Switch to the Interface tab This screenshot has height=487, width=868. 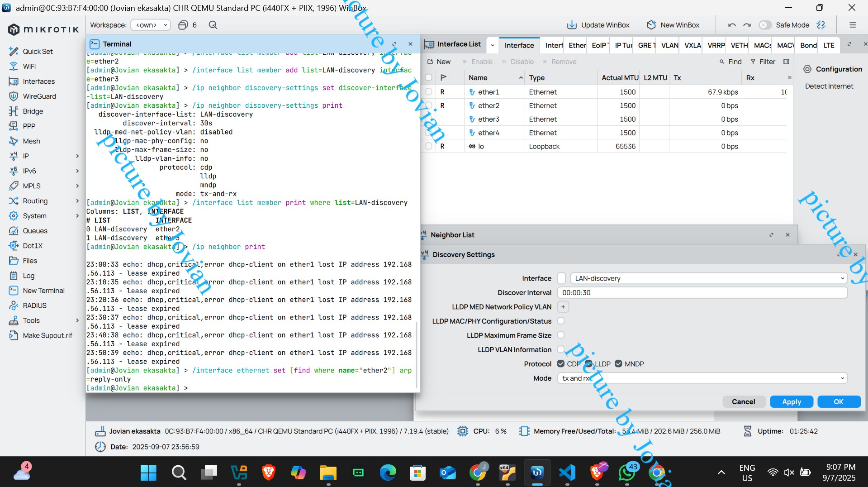[x=519, y=45]
